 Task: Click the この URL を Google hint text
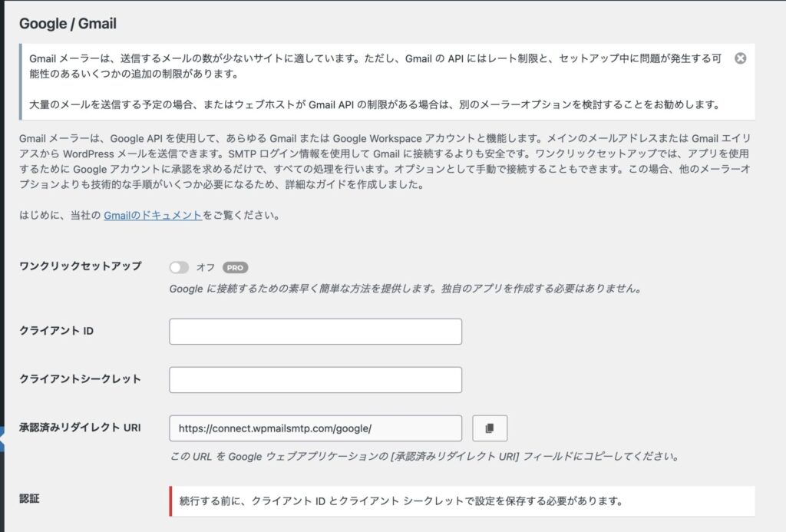[424, 456]
